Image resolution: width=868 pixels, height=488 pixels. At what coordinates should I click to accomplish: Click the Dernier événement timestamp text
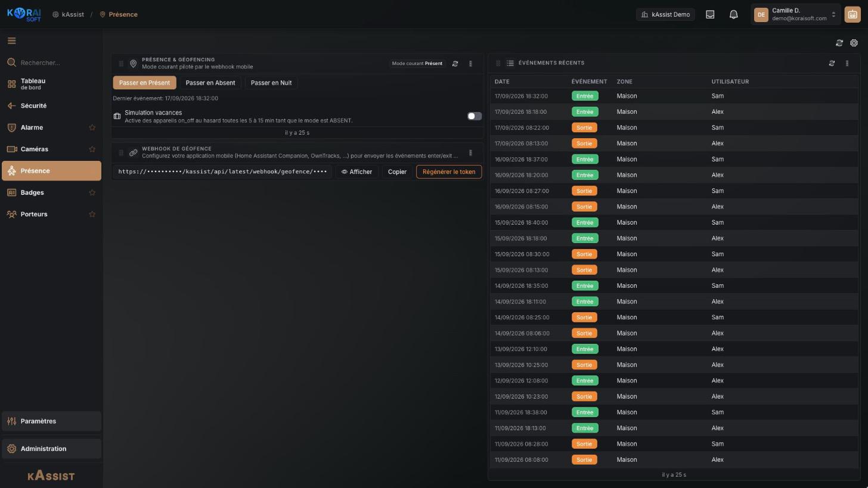coord(165,98)
